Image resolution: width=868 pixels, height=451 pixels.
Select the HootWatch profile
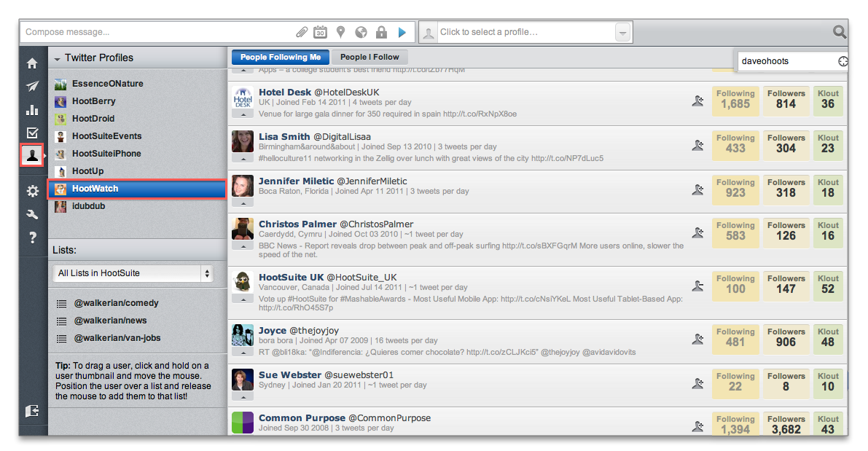point(137,189)
